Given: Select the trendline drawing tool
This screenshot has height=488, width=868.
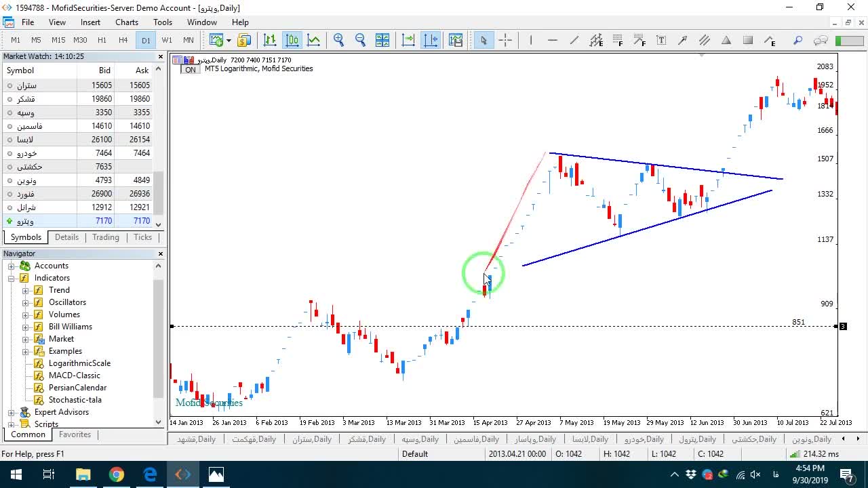Looking at the screenshot, I should click(x=574, y=40).
